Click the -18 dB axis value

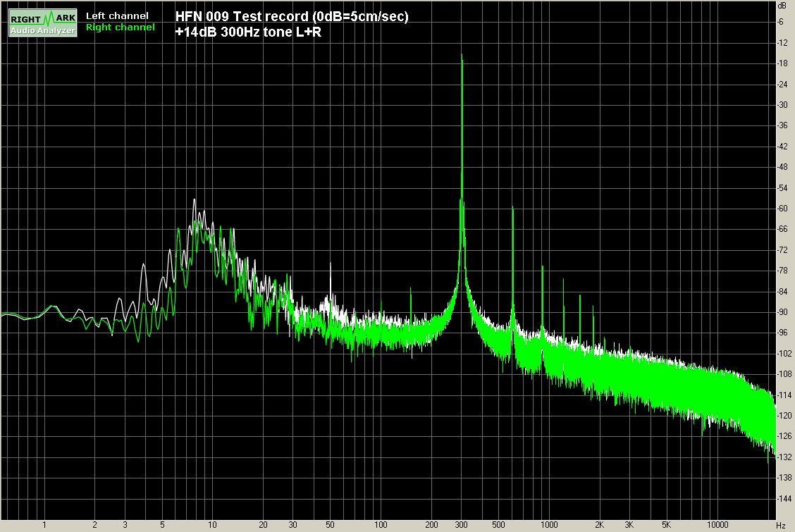point(782,63)
